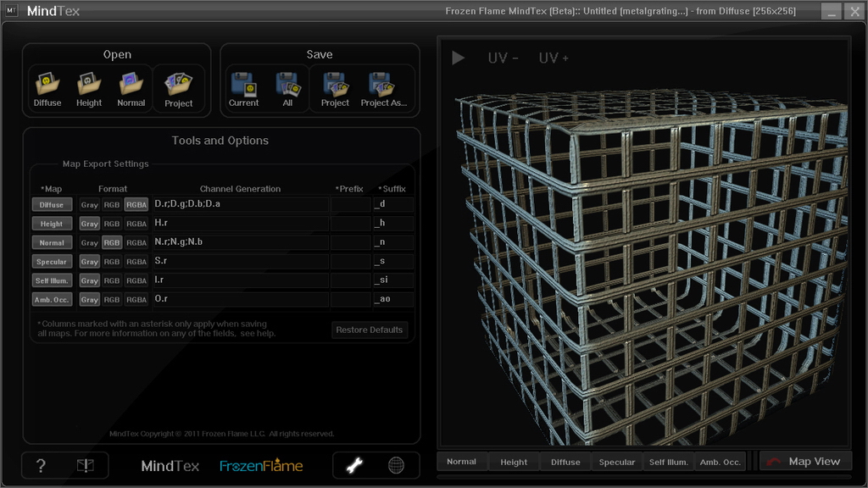Switch preview to the Specular tab

pos(616,463)
